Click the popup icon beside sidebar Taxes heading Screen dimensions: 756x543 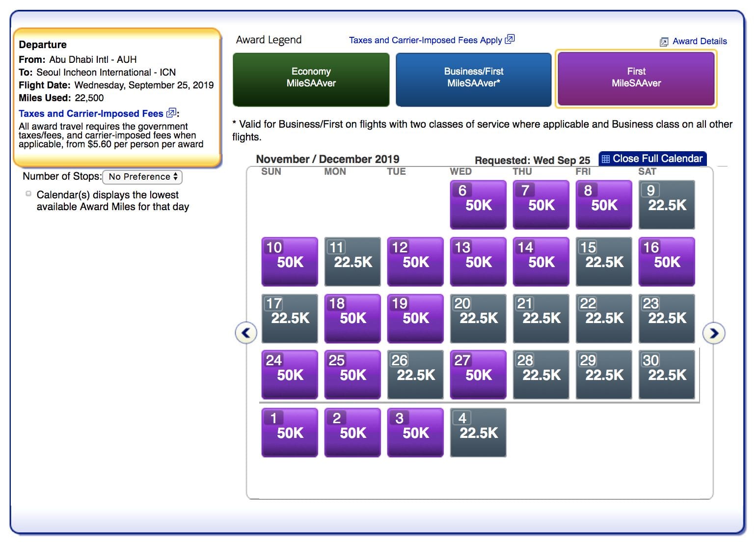(x=171, y=113)
